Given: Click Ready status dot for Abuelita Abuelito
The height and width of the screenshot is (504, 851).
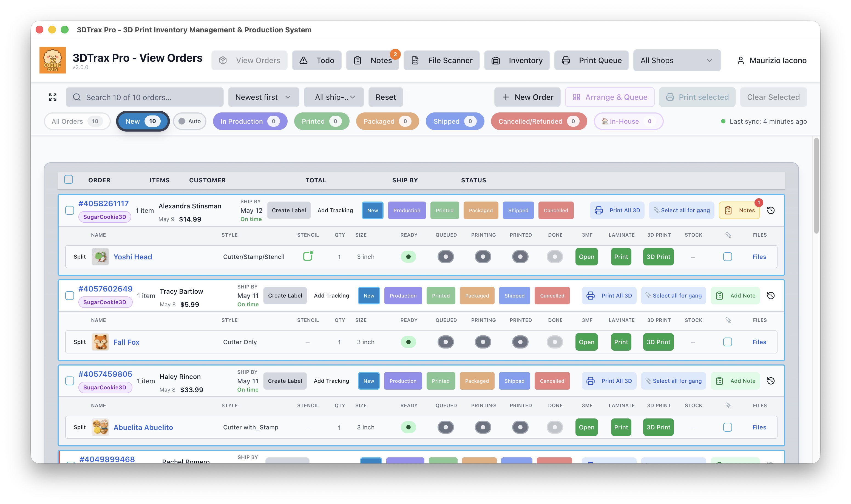Looking at the screenshot, I should click(x=408, y=427).
